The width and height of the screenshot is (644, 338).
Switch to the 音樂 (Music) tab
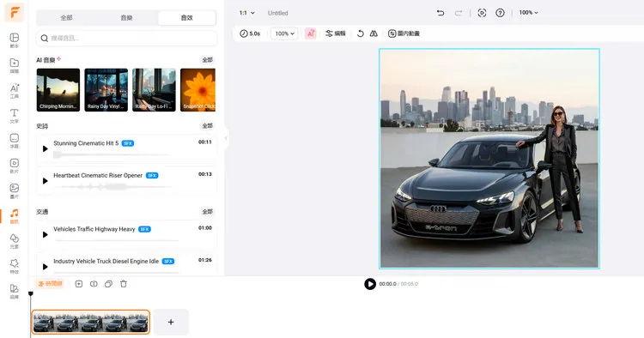[x=126, y=18]
